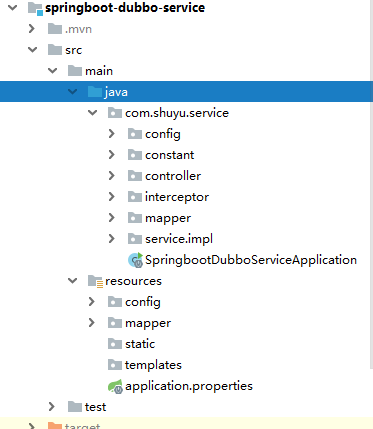Viewport: 373px width, 429px height.
Task: Click the resources root folder icon
Action: coord(95,281)
